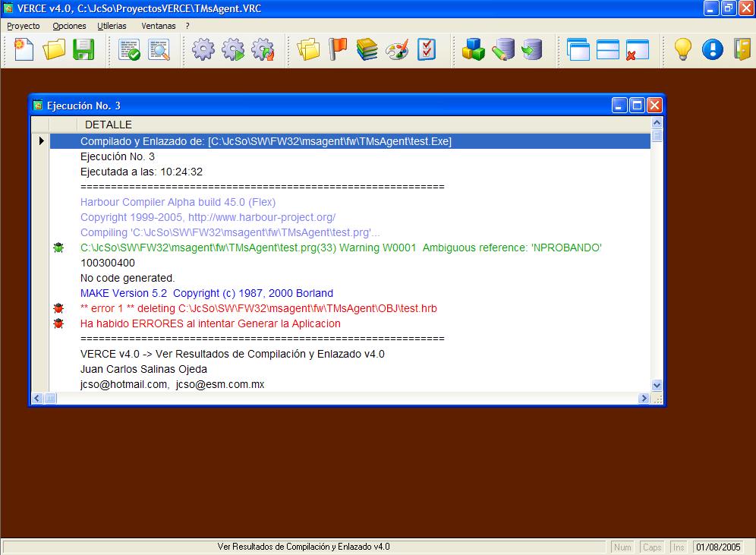The image size is (756, 555).
Task: Click the new project document icon
Action: pos(24,50)
